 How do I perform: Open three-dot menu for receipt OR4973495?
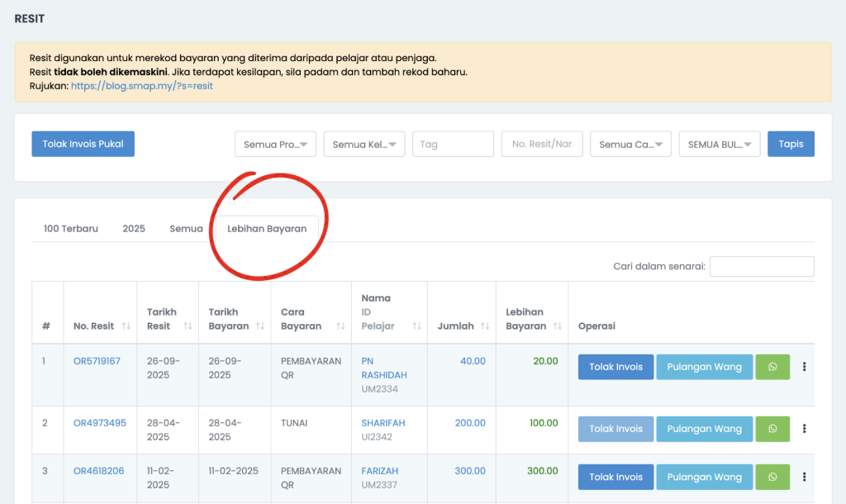(x=804, y=429)
